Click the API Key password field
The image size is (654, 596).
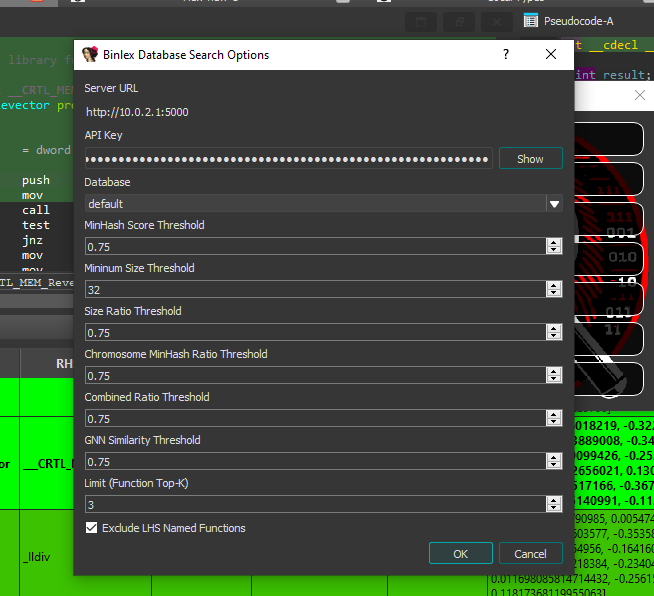[x=289, y=159]
